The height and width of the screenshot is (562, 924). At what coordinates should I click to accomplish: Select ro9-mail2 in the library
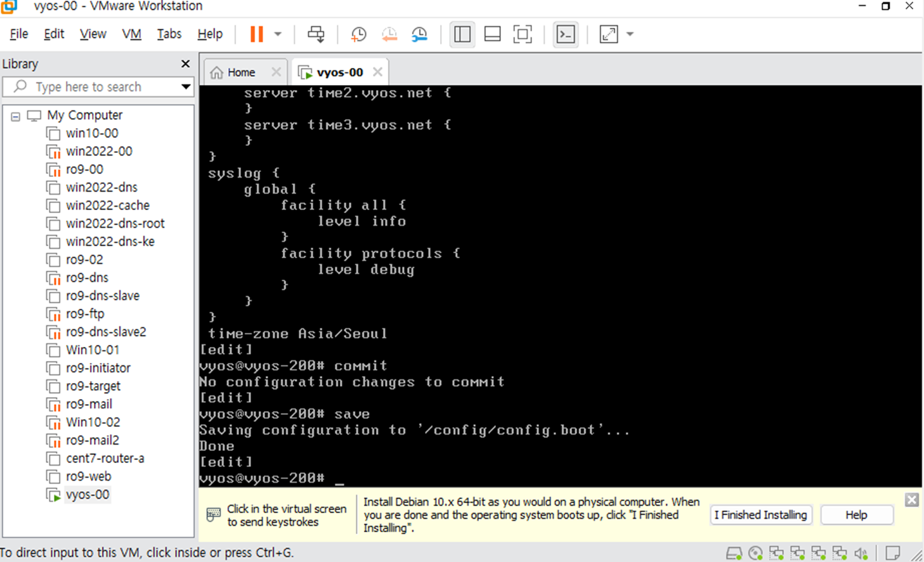coord(92,440)
